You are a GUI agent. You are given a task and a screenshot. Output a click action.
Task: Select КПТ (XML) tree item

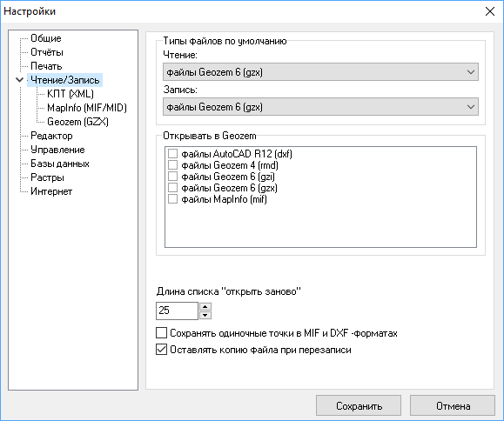pos(71,94)
